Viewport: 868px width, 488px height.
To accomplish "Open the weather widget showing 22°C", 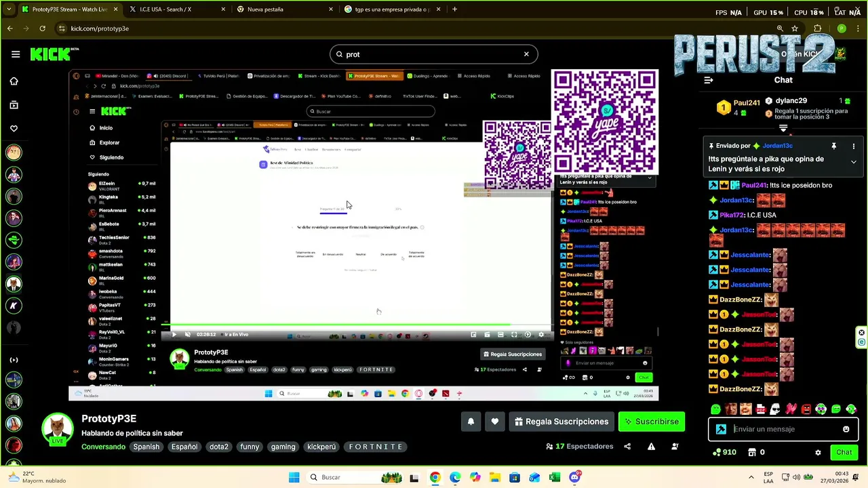I will click(37, 477).
